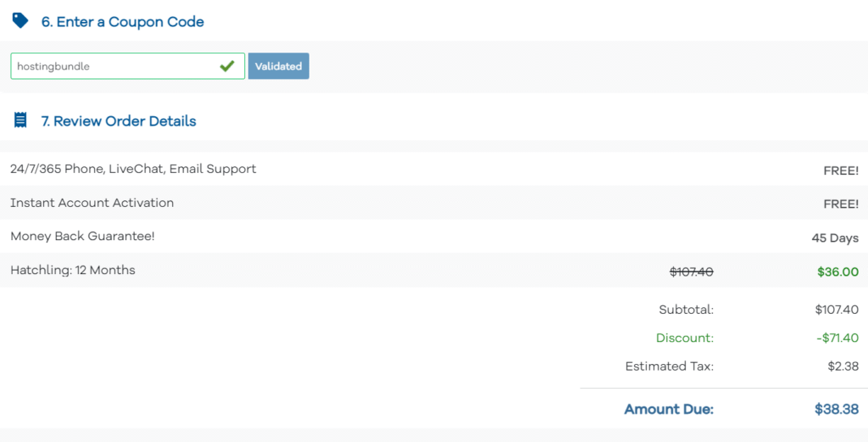Click the green checkmark in coupon field

click(x=227, y=66)
